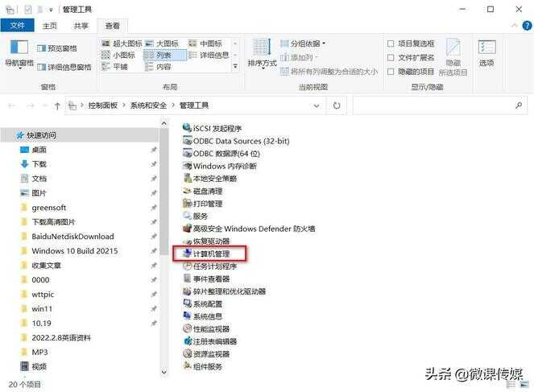Open 资源监视器 icon
Image resolution: width=534 pixels, height=392 pixels.
point(187,353)
